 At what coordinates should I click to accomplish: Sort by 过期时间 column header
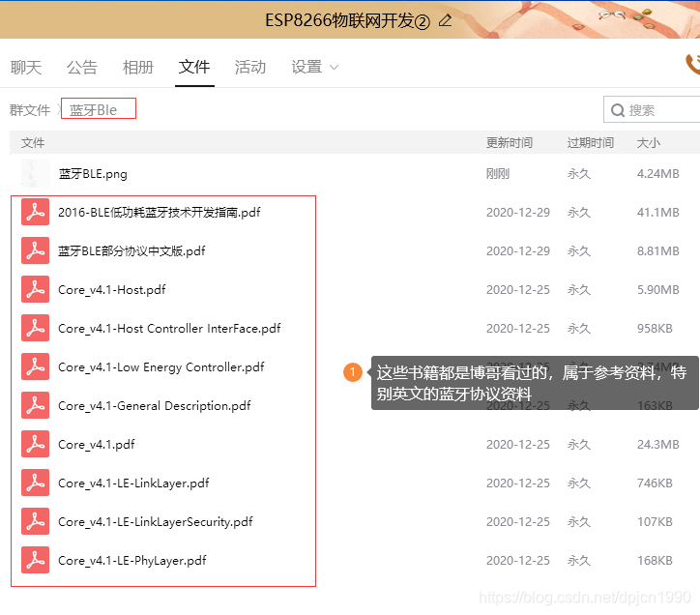pos(590,143)
